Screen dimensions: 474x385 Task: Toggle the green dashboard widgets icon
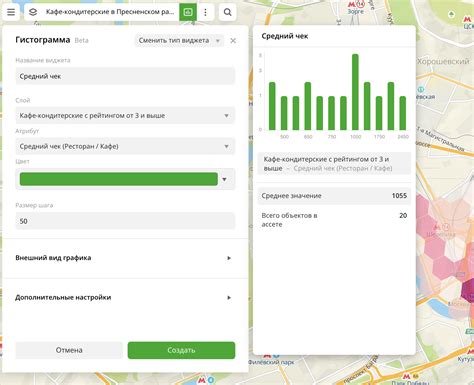(x=188, y=12)
